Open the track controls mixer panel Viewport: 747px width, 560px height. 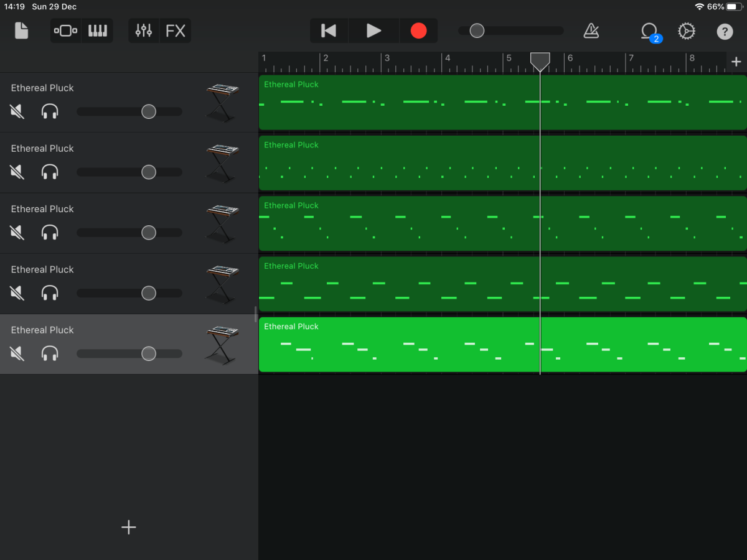point(144,30)
